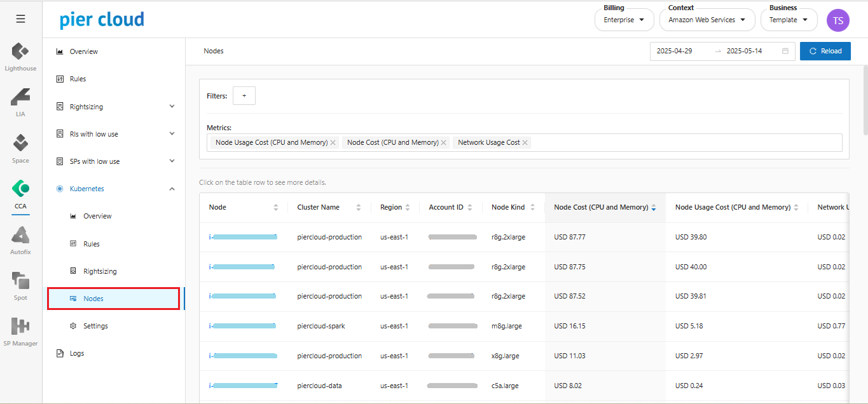Open Logs in the side menu
Viewport: 868px width, 404px height.
(77, 353)
